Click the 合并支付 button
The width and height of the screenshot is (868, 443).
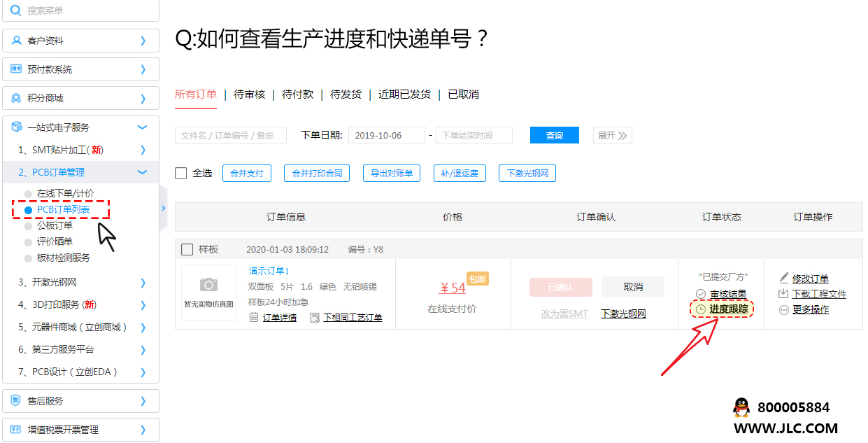pyautogui.click(x=247, y=173)
